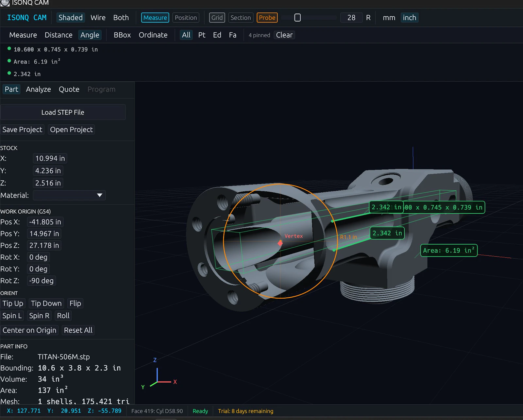The width and height of the screenshot is (523, 420).
Task: Click Save Project
Action: point(22,130)
